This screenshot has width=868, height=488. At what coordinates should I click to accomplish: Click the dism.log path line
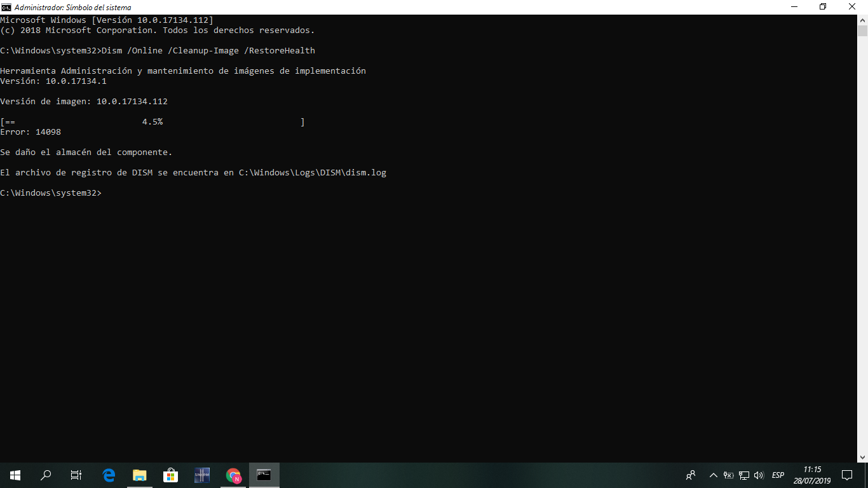pos(193,173)
